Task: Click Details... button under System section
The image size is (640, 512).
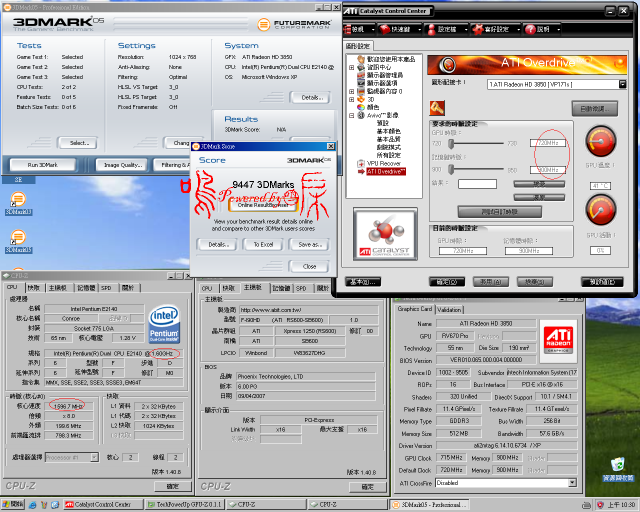Action: pyautogui.click(x=310, y=98)
